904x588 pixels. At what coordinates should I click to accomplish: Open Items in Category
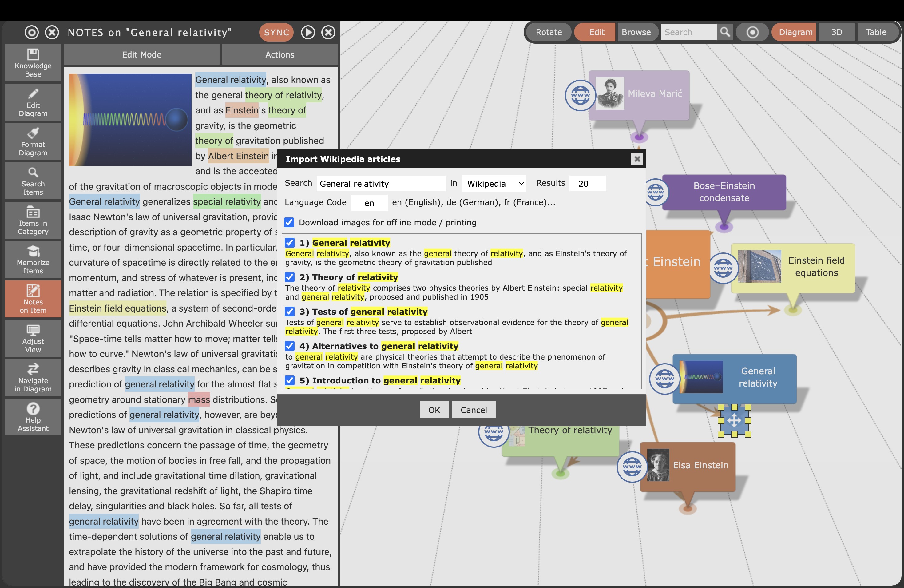pos(33,220)
